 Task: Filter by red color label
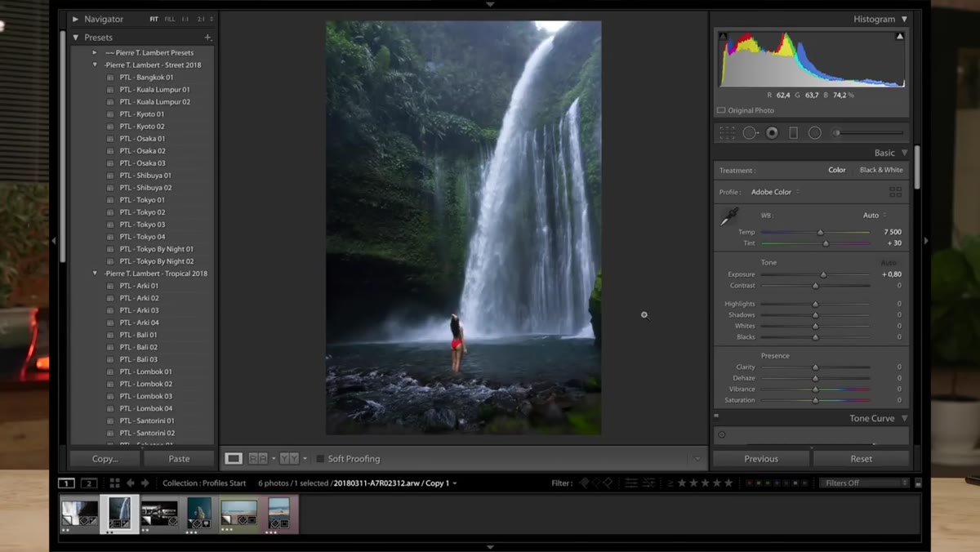(x=751, y=483)
